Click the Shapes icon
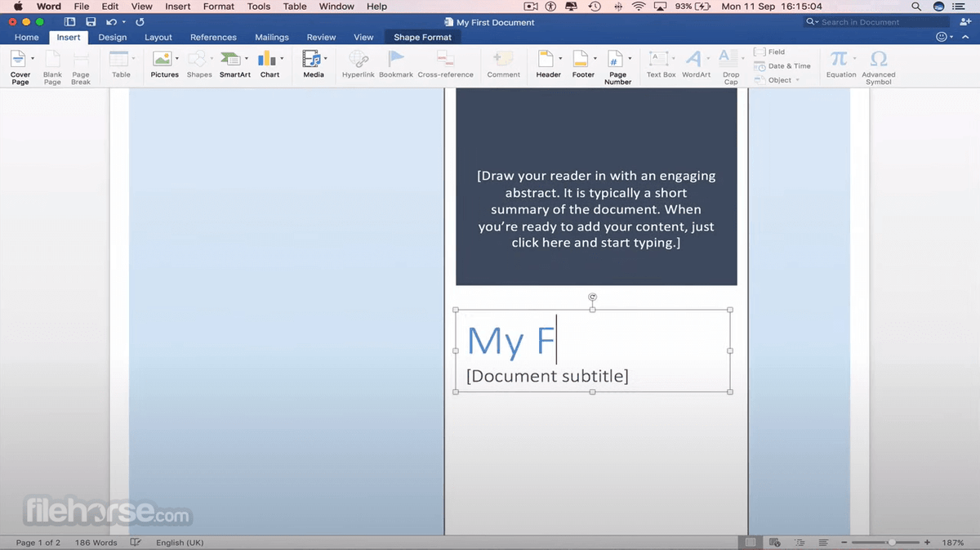Viewport: 980px width, 550px height. [x=196, y=59]
